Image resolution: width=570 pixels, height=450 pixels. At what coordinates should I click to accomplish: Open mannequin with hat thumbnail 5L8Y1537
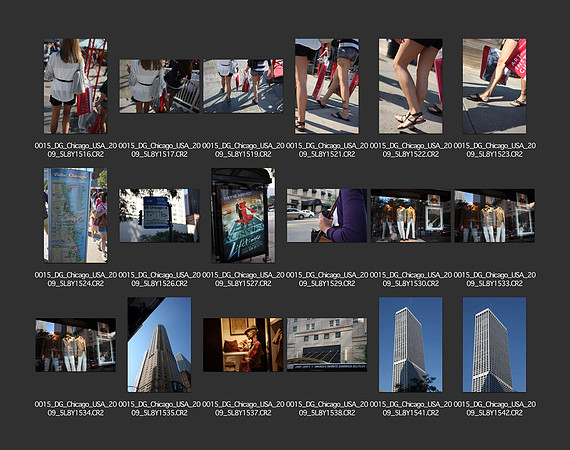coord(243,345)
